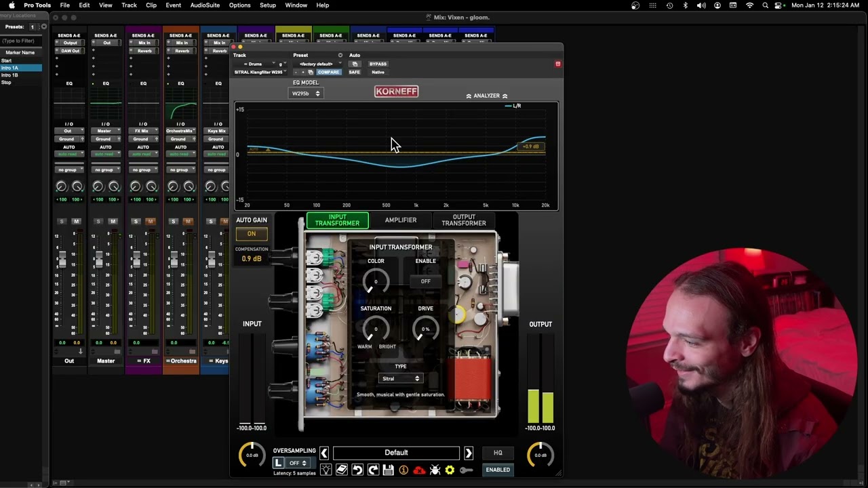Click the lightbulb tips icon in plugin toolbar

[x=326, y=470]
